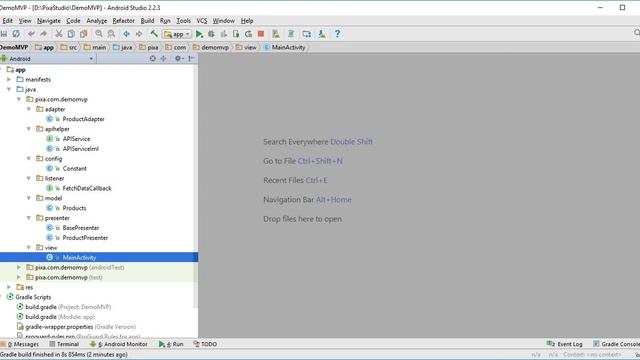Open the Build menu
This screenshot has height=360, width=640.
[x=147, y=21]
